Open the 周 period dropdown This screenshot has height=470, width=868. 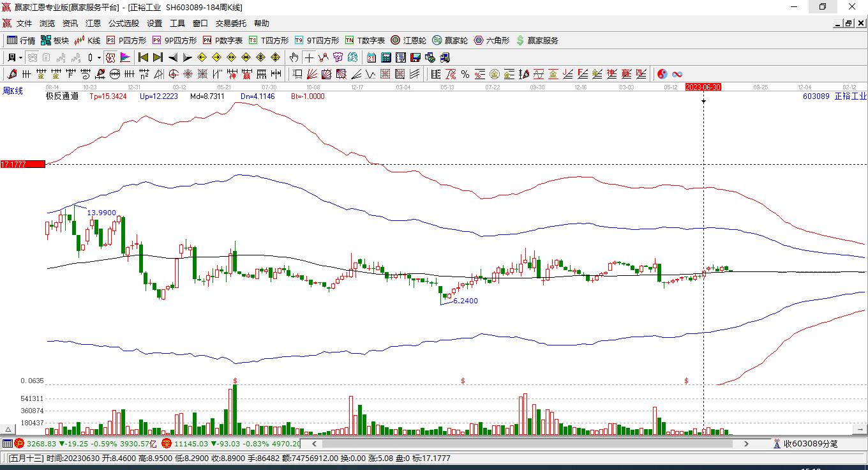pyautogui.click(x=15, y=57)
